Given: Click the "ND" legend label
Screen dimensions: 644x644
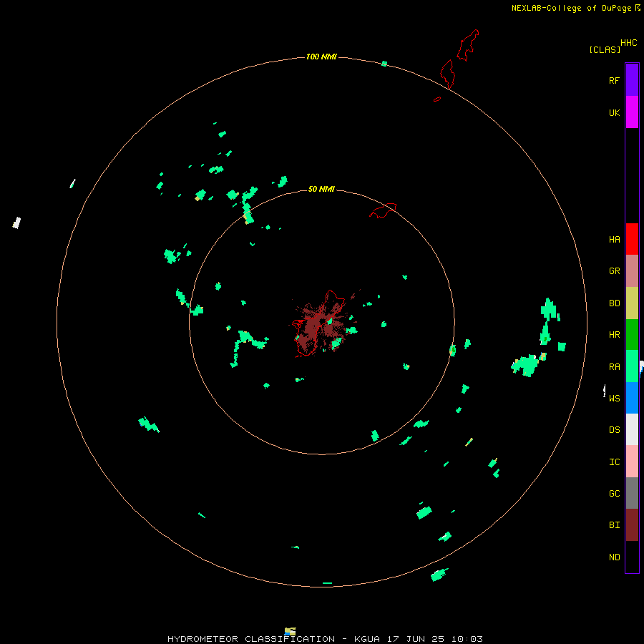Looking at the screenshot, I should (x=614, y=557).
